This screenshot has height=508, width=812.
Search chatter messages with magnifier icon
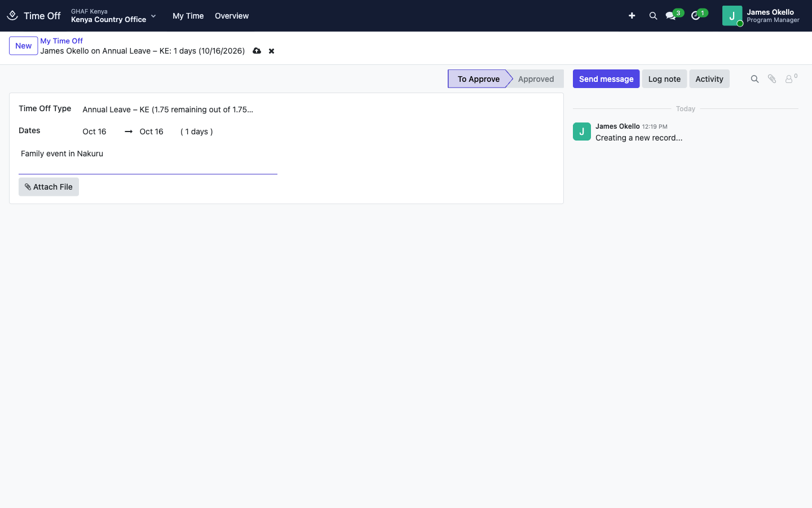[754, 79]
